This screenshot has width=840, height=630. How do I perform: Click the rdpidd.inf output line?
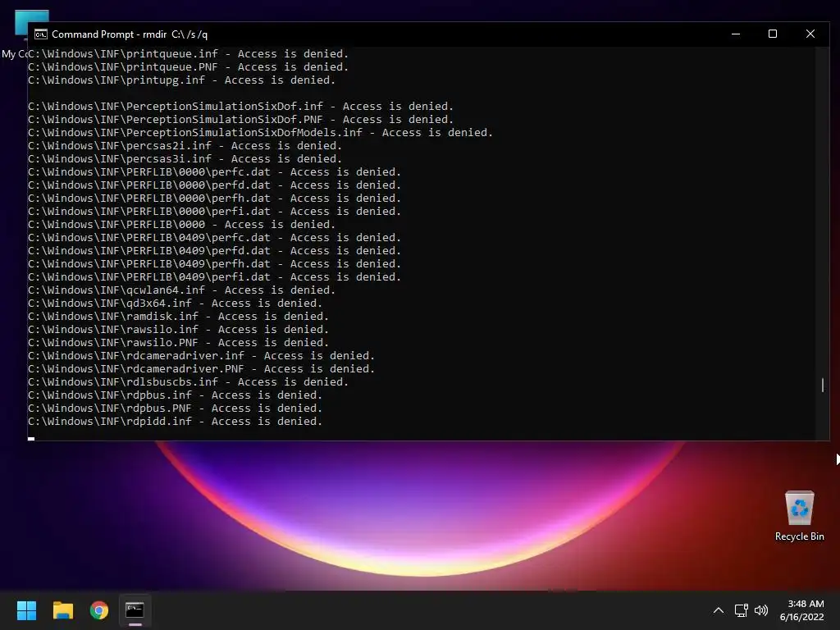[x=176, y=421]
